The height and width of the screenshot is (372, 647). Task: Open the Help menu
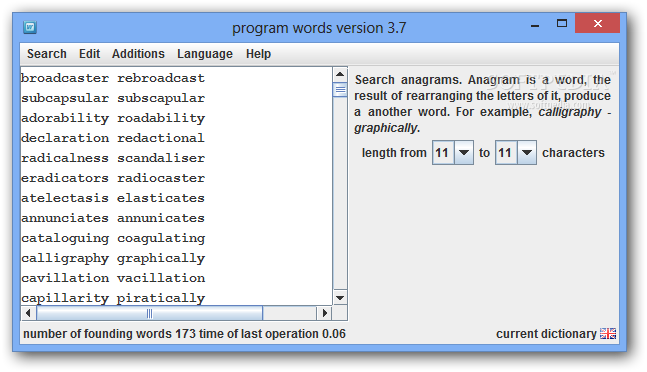[x=258, y=54]
